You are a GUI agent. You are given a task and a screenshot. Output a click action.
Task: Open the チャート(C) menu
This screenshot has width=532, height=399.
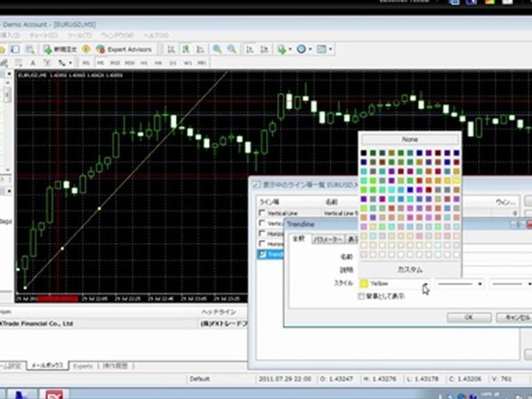coord(43,35)
